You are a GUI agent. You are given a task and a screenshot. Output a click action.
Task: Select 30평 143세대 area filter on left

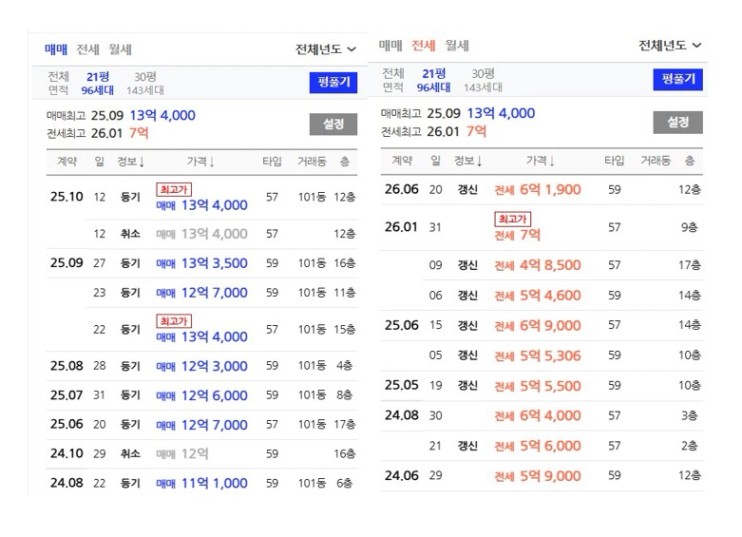point(145,83)
